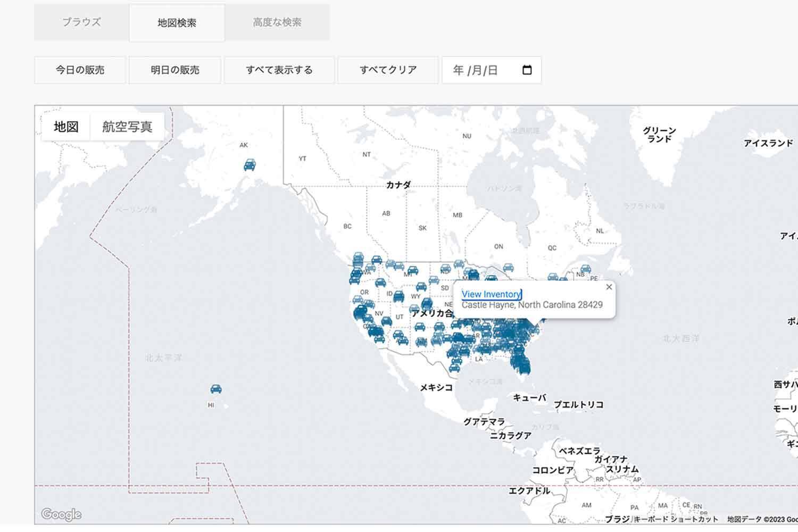
Task: Click the car marker near Hawaii
Action: click(x=216, y=389)
